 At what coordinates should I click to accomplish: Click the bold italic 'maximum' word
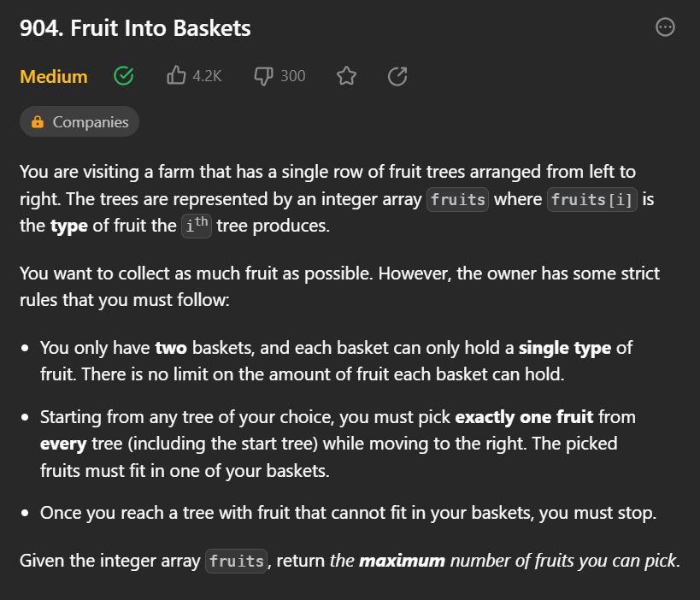[402, 562]
